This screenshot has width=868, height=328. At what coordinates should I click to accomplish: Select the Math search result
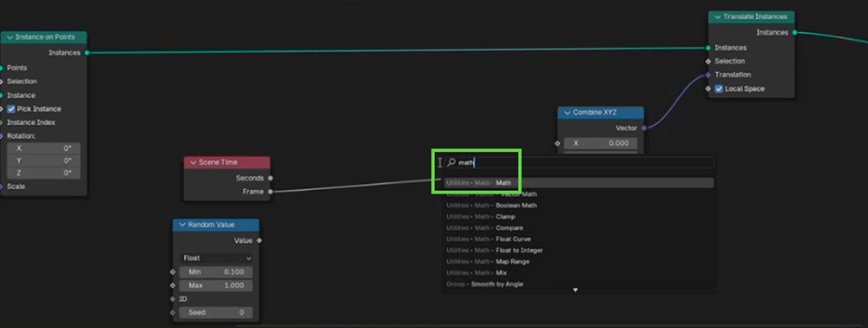(578, 182)
